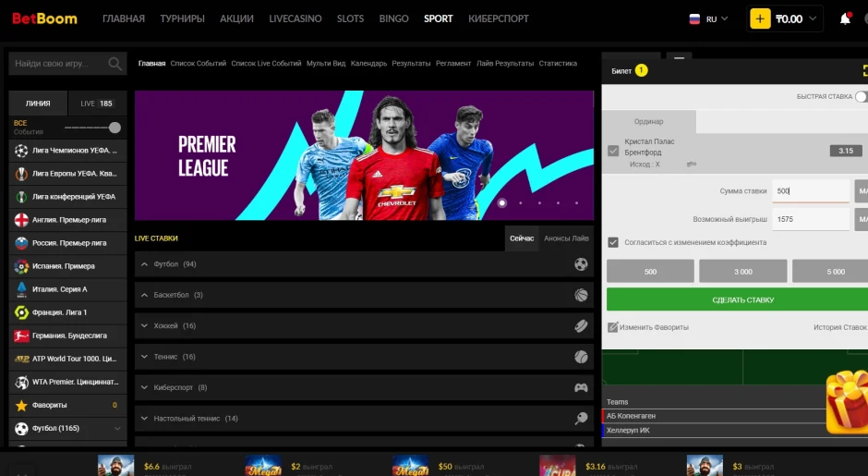Click the football icon in Футбол row
Image resolution: width=868 pixels, height=476 pixels.
click(581, 264)
